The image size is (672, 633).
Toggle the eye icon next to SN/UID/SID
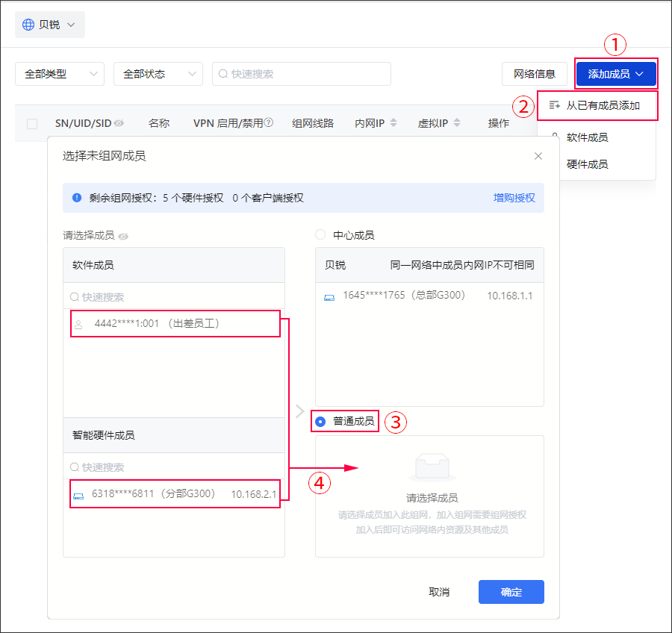(119, 123)
